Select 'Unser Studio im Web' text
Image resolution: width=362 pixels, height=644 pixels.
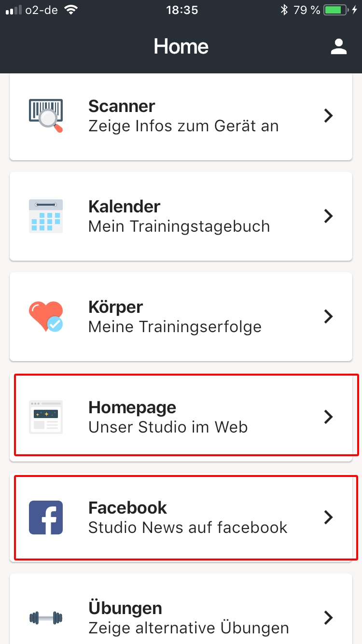168,427
